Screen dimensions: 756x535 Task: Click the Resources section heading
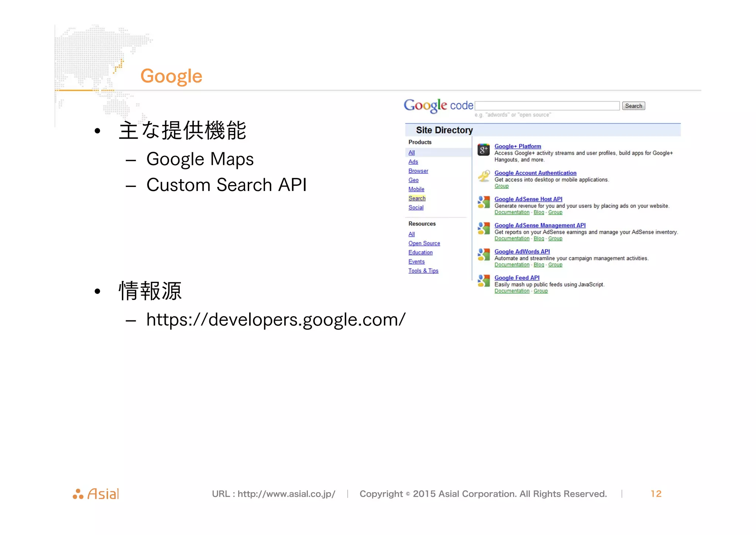(422, 224)
